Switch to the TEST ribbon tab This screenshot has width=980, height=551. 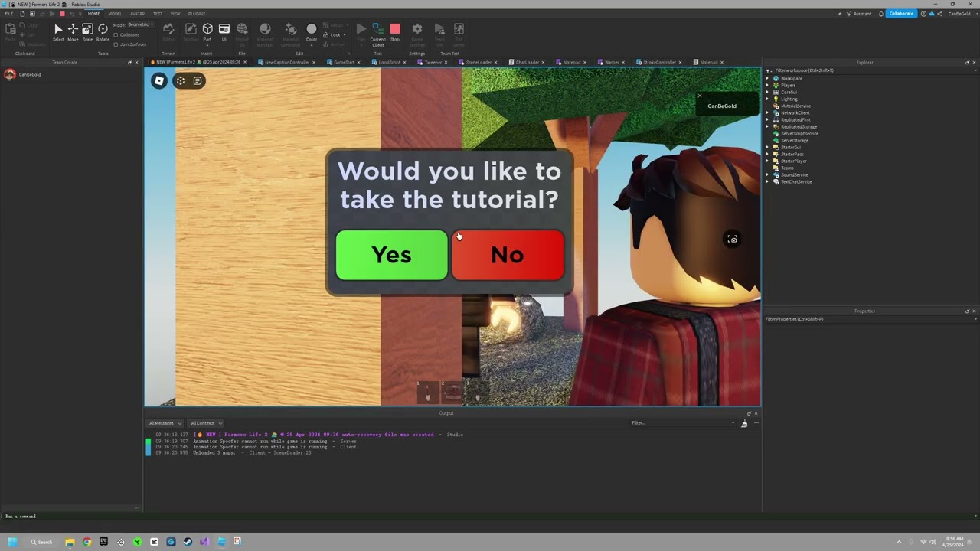(158, 14)
